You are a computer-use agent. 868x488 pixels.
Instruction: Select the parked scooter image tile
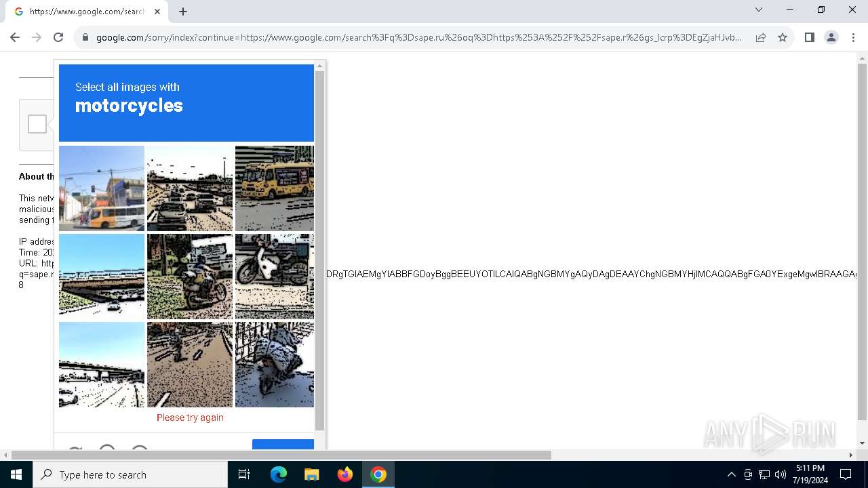pos(275,277)
